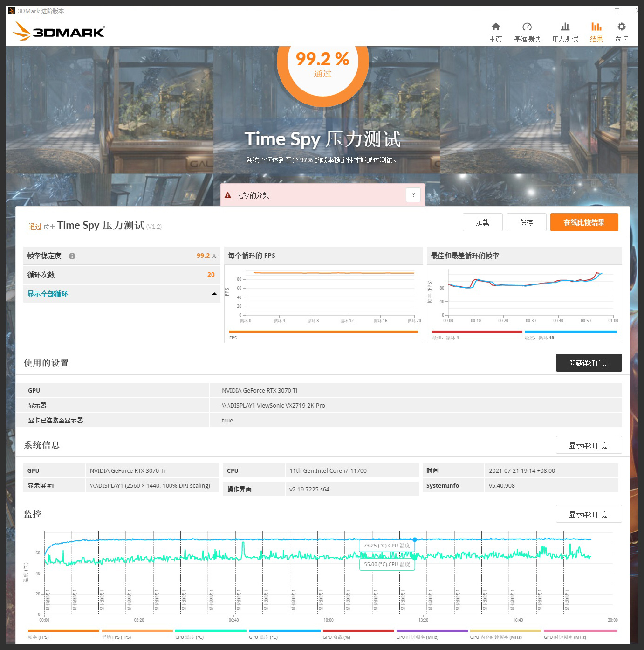
Task: Click the ? help button beside 无效的分数
Action: click(x=413, y=195)
